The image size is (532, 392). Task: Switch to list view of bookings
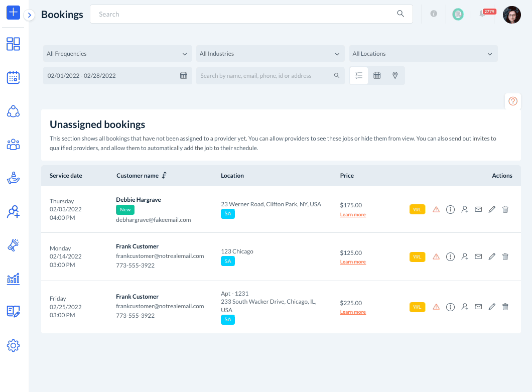tap(359, 75)
